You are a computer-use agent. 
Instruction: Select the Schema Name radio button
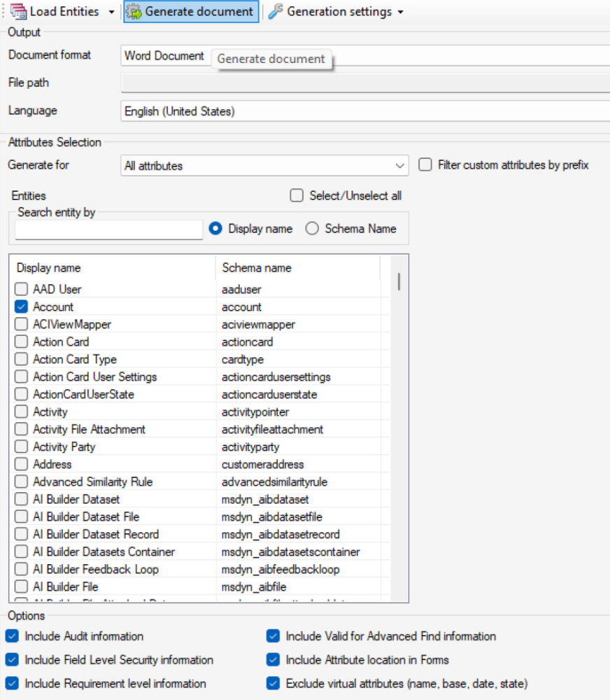pyautogui.click(x=312, y=229)
